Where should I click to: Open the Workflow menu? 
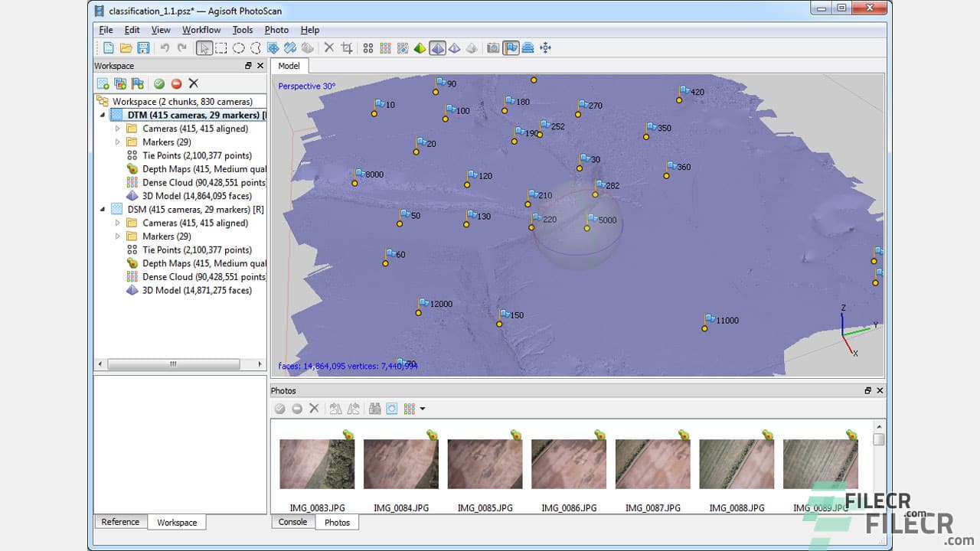(201, 30)
